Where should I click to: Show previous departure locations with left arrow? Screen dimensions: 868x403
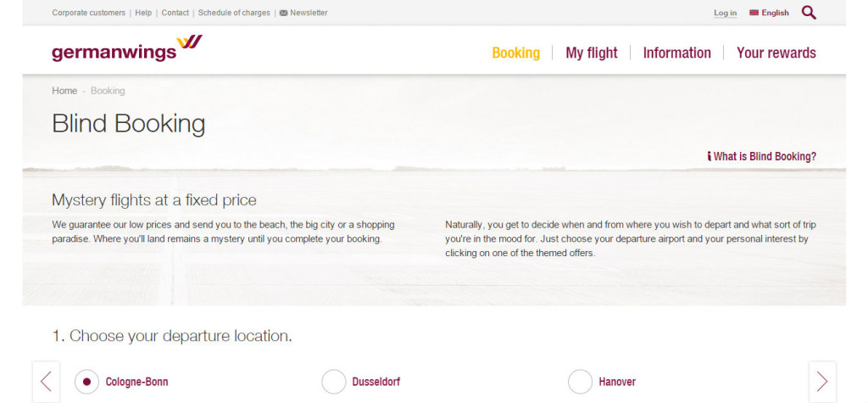pyautogui.click(x=46, y=382)
